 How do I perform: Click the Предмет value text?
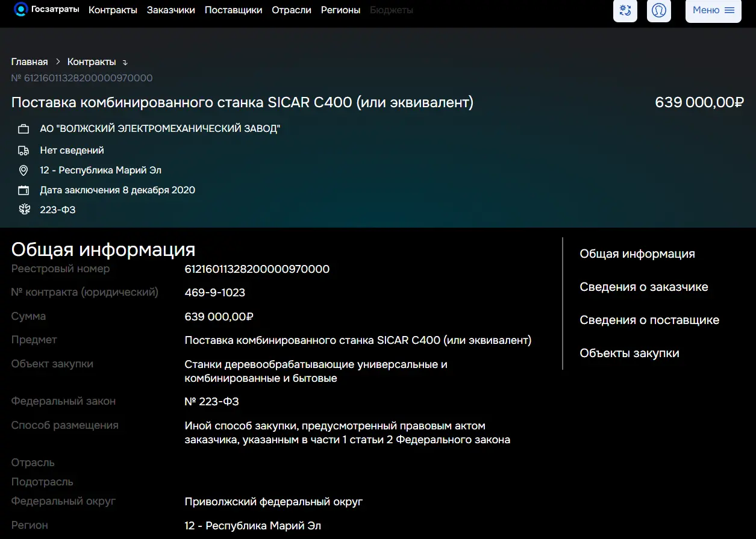[x=358, y=341]
